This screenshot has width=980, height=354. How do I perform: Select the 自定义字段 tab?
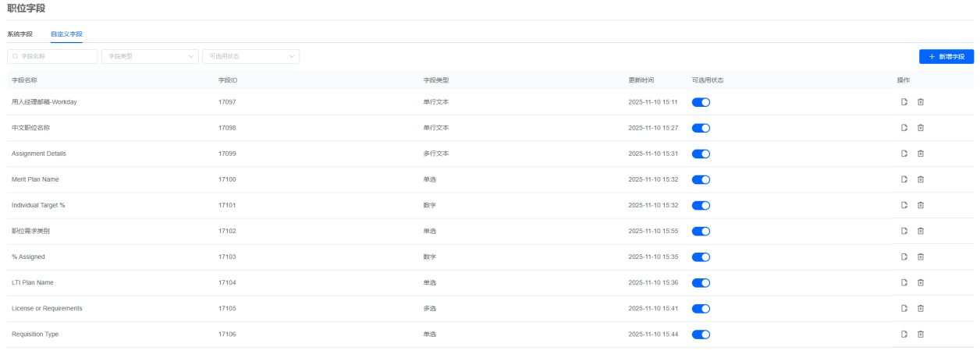[66, 34]
